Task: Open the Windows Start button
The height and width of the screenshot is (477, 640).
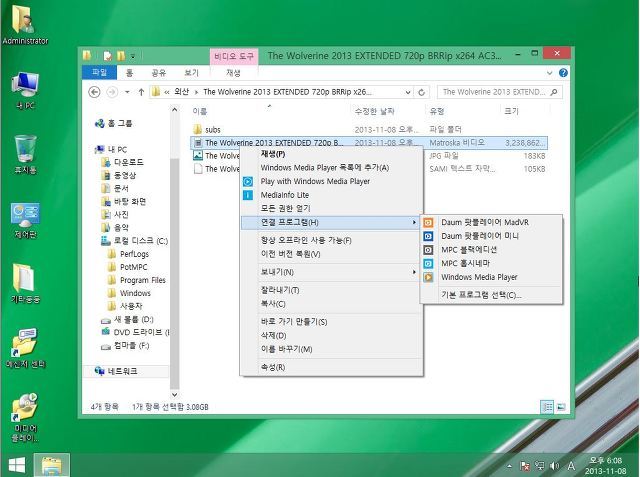Action: [x=16, y=465]
